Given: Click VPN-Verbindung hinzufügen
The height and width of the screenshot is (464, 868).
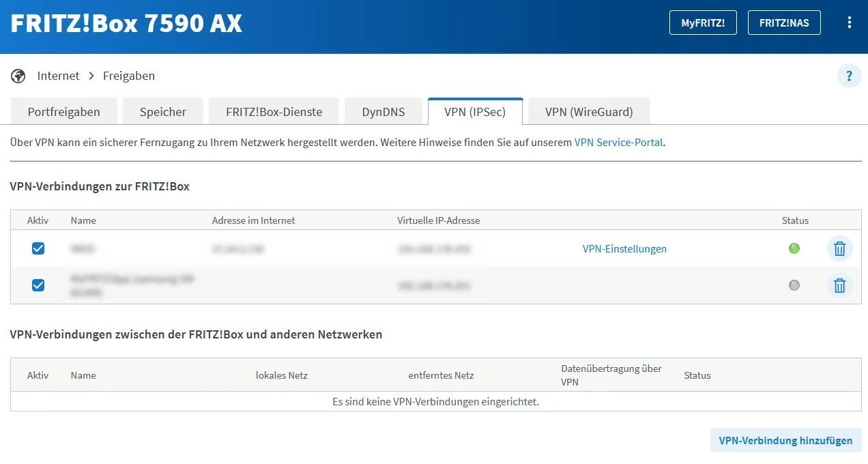Looking at the screenshot, I should point(785,440).
